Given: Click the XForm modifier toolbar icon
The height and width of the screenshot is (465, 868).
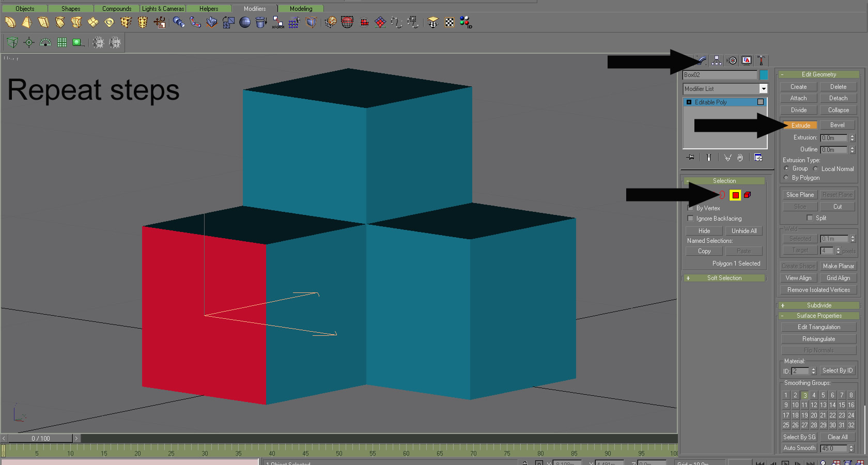Looking at the screenshot, I should (278, 22).
